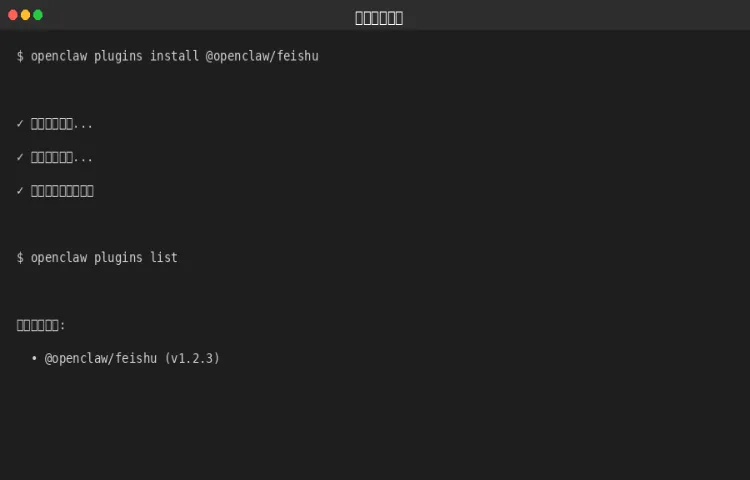Screen dimensions: 750x480
Task: Click @openclaw/feishu in the install command
Action: 262,56
